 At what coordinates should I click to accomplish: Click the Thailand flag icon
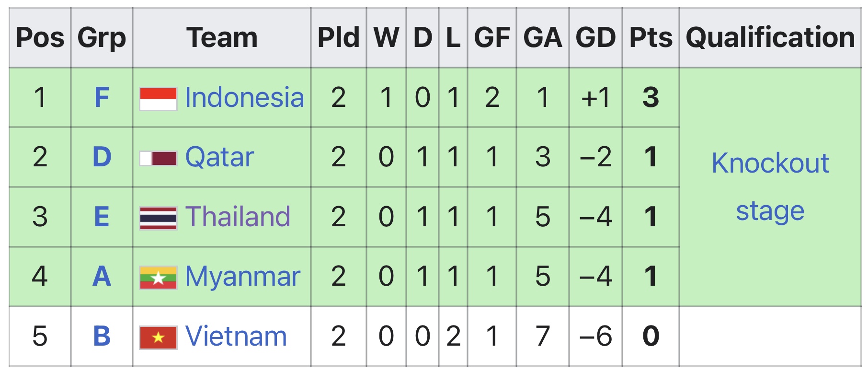point(158,218)
